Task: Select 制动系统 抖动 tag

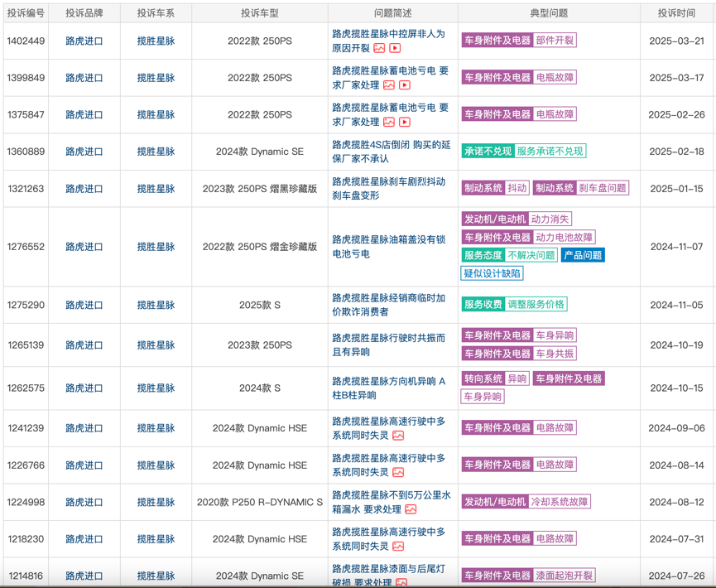Action: point(496,188)
